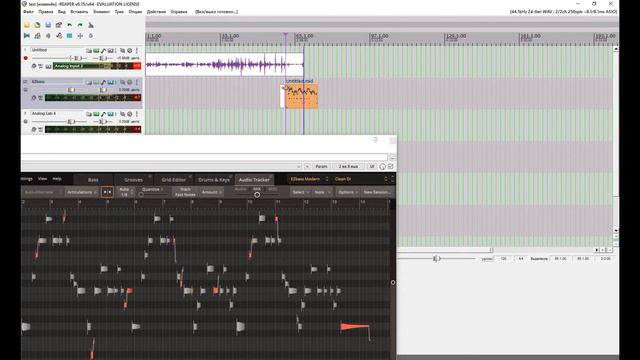Open the Amount dropdown

click(x=212, y=192)
